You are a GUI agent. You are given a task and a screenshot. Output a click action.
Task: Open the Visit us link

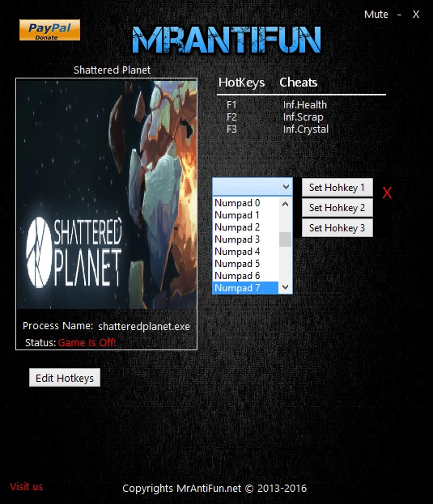coord(27,487)
